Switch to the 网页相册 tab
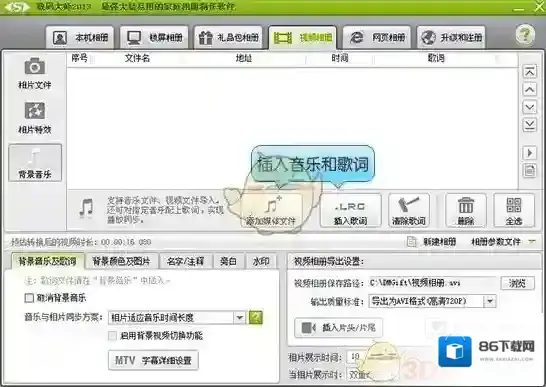 click(377, 37)
